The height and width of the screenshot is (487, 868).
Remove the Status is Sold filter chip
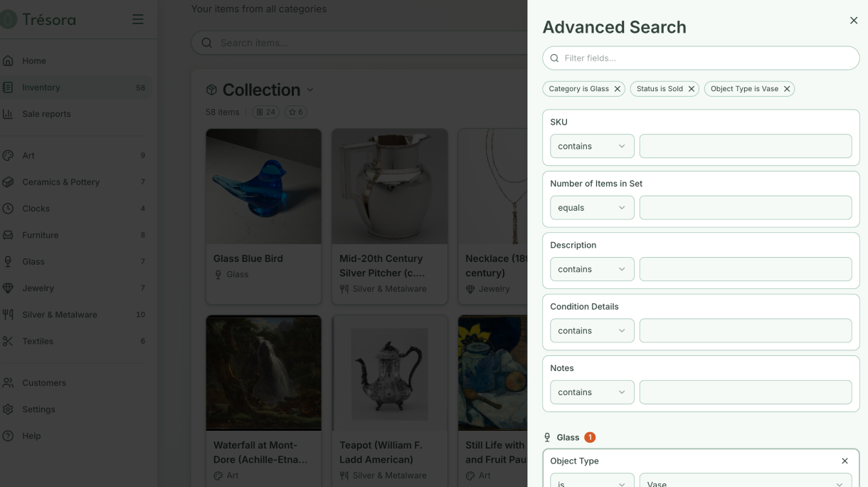[692, 89]
